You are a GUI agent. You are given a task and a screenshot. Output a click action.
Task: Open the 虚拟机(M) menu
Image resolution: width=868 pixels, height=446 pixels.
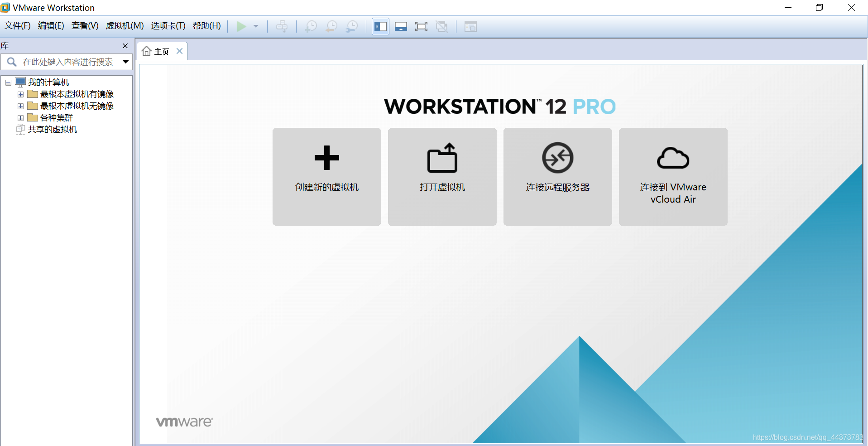tap(125, 26)
